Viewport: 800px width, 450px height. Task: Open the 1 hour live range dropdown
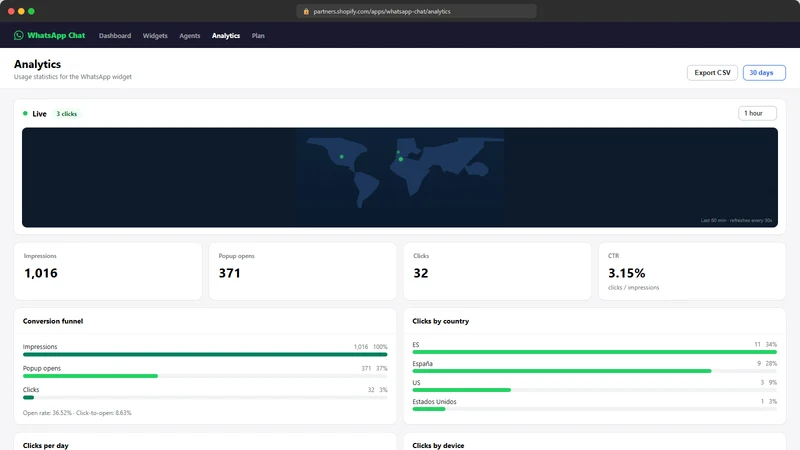pos(757,113)
